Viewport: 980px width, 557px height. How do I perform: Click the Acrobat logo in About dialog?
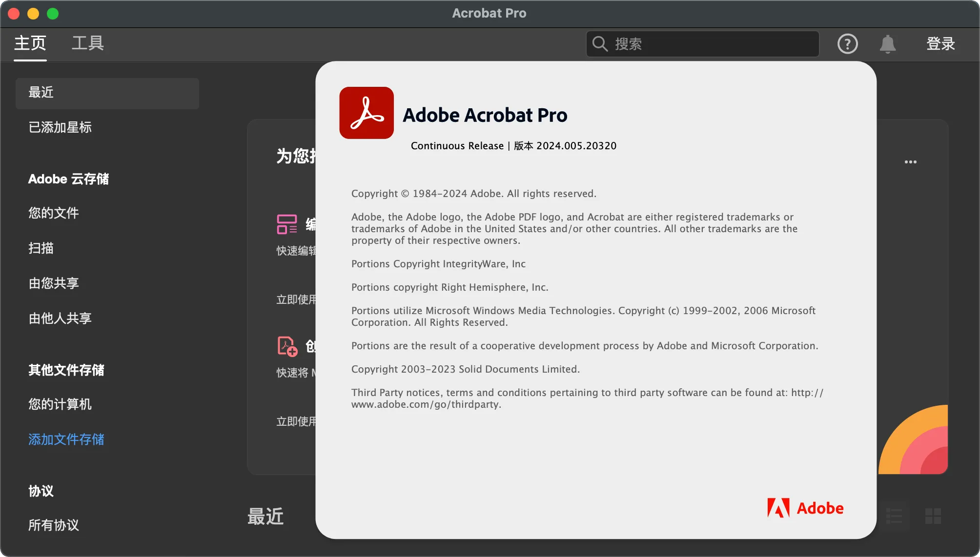click(367, 113)
